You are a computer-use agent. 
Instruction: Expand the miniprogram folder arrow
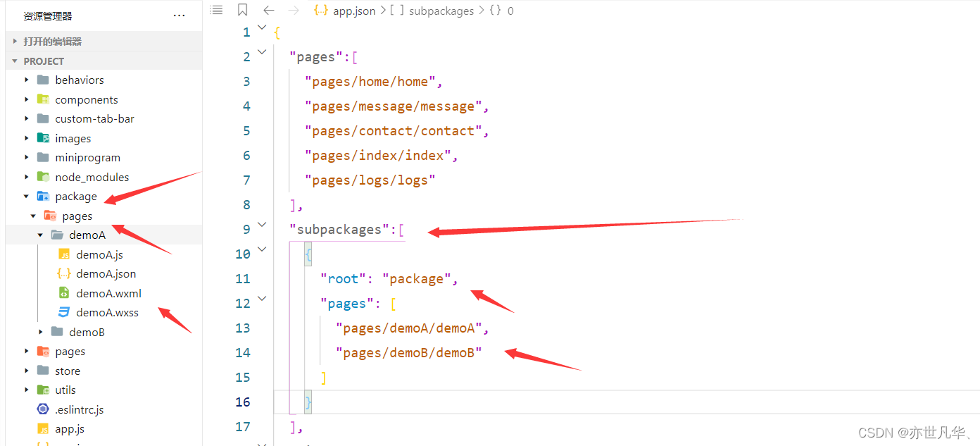pos(27,158)
